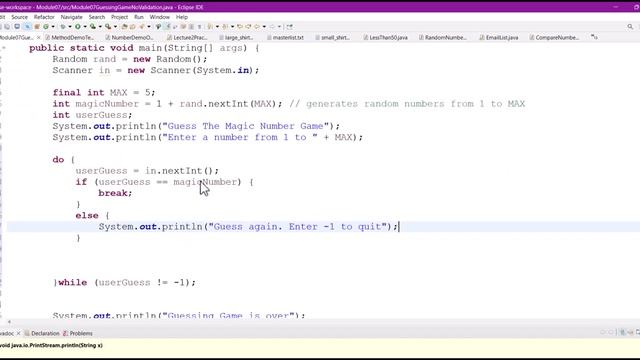Image resolution: width=640 pixels, height=360 pixels.
Task: Open the Window menu
Action: (x=159, y=17)
